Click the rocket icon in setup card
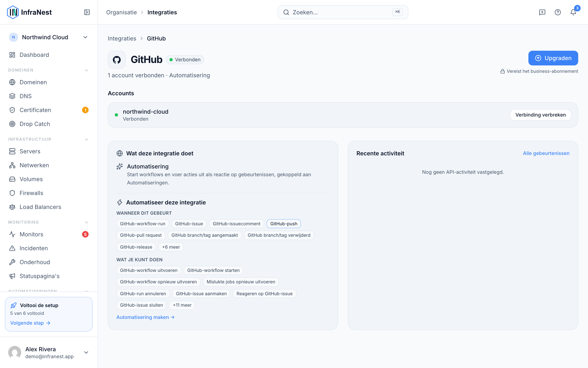Screen dimensions: 588x368 point(14,305)
